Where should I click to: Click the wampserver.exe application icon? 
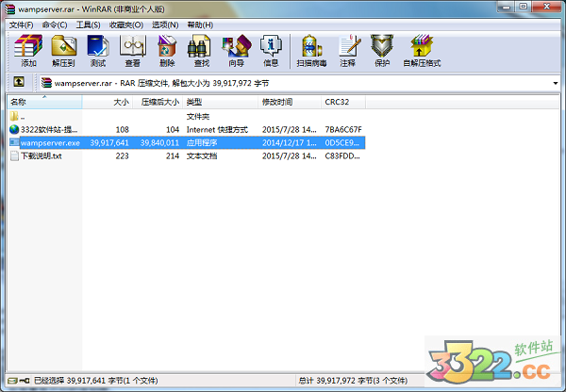14,142
